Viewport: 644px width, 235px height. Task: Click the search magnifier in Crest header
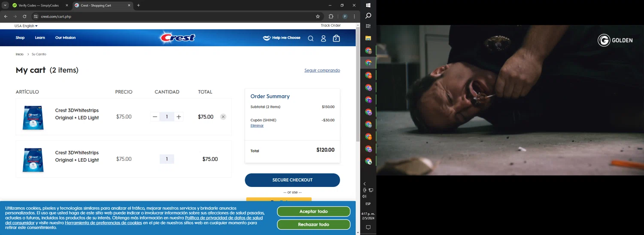pos(310,38)
